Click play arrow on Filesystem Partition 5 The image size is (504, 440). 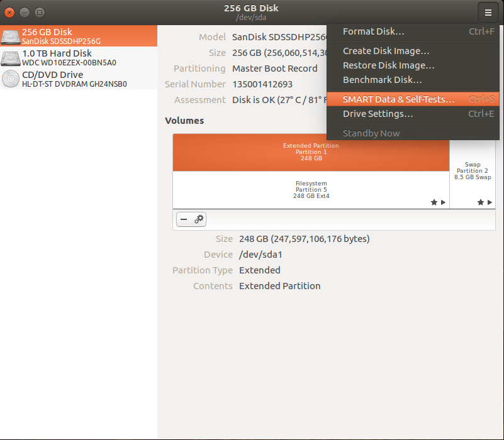tap(443, 202)
